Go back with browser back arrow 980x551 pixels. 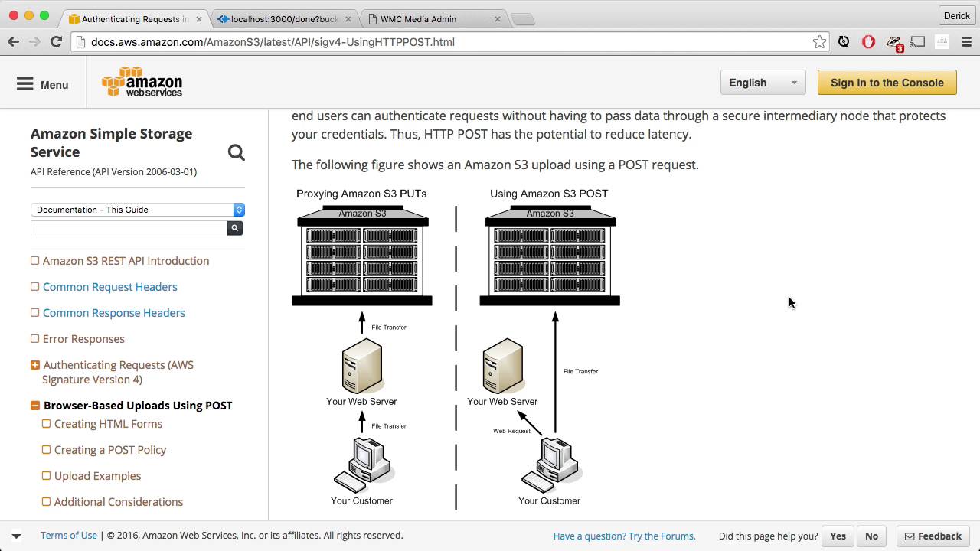point(13,41)
